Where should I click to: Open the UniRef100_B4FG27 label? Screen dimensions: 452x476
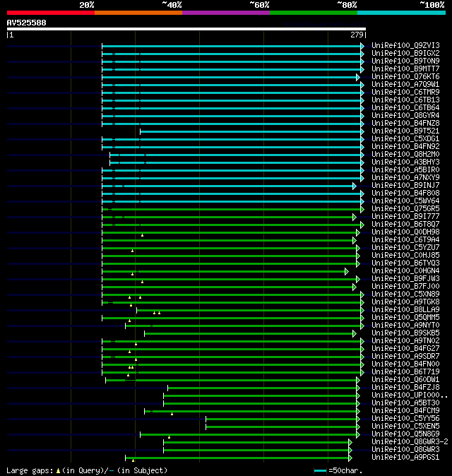pyautogui.click(x=405, y=348)
